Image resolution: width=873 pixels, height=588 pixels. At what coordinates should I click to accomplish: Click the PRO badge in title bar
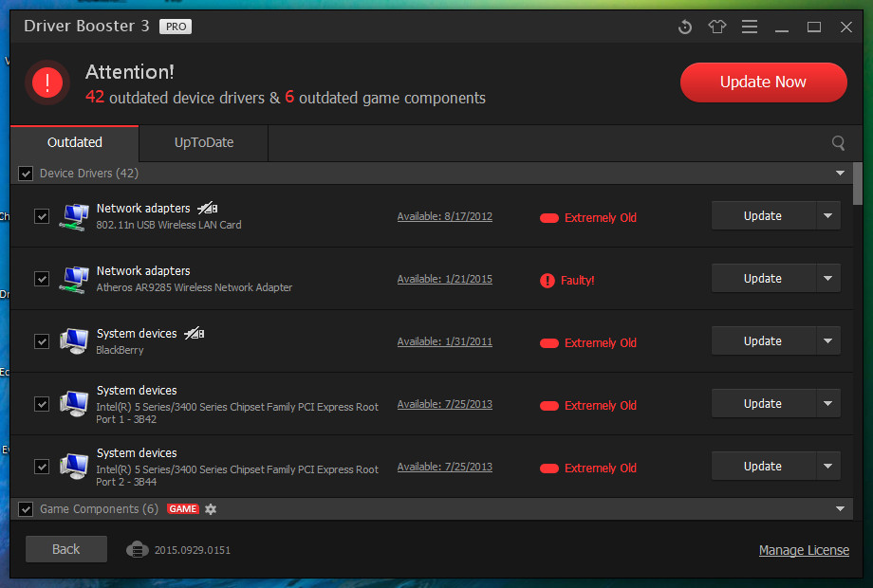click(176, 27)
